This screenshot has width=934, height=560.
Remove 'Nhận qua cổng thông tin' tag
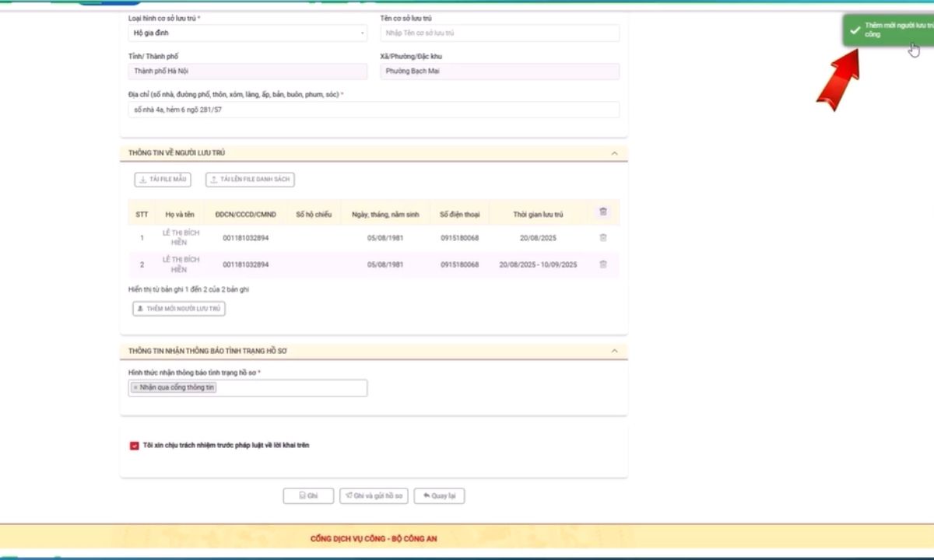coord(135,387)
